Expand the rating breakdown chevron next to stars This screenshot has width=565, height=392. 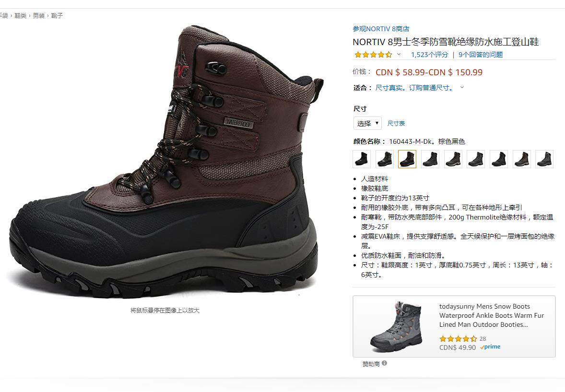pyautogui.click(x=399, y=54)
